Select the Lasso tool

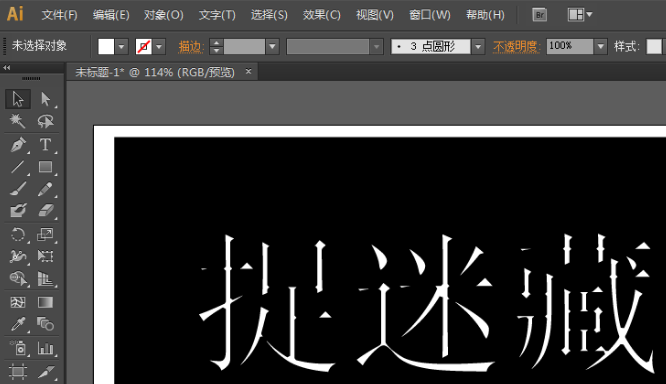pos(45,121)
